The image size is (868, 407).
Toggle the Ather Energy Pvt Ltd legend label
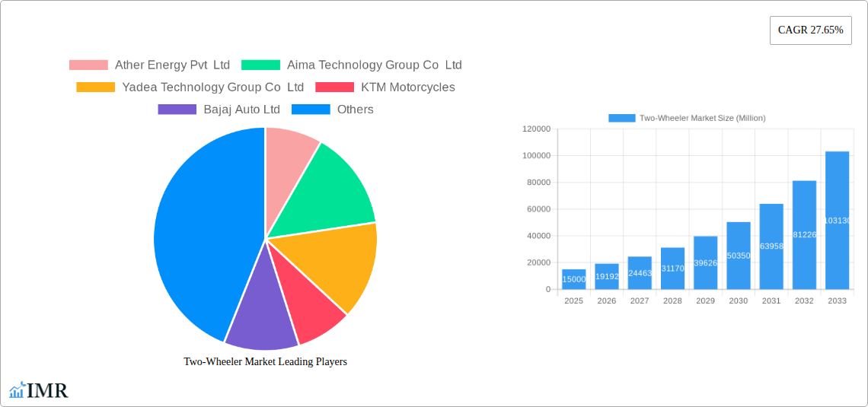172,65
